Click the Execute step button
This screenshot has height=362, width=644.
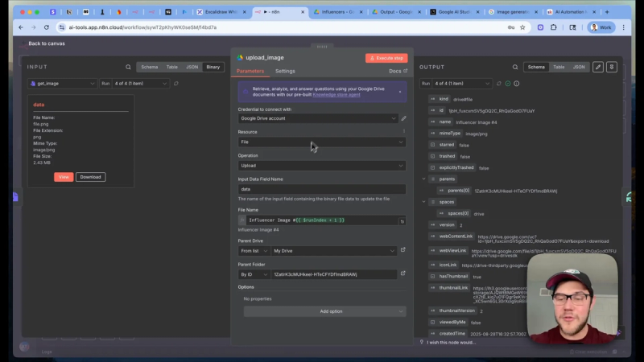click(386, 58)
